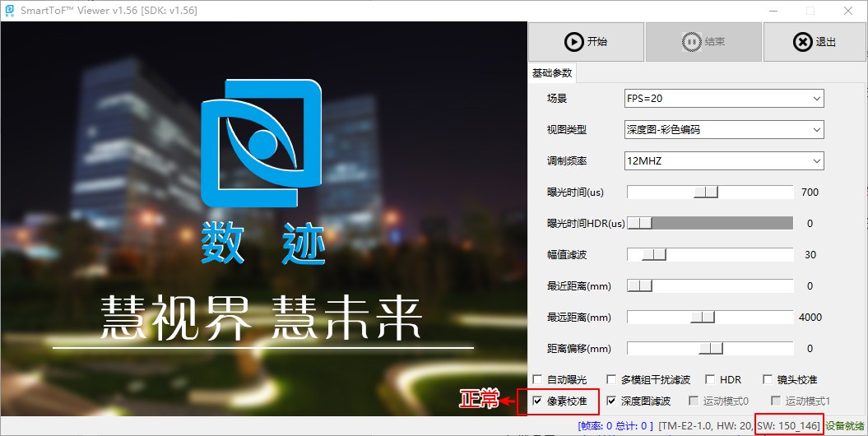Image resolution: width=868 pixels, height=436 pixels.
Task: Click the 运动模式0 checkbox
Action: click(x=693, y=401)
